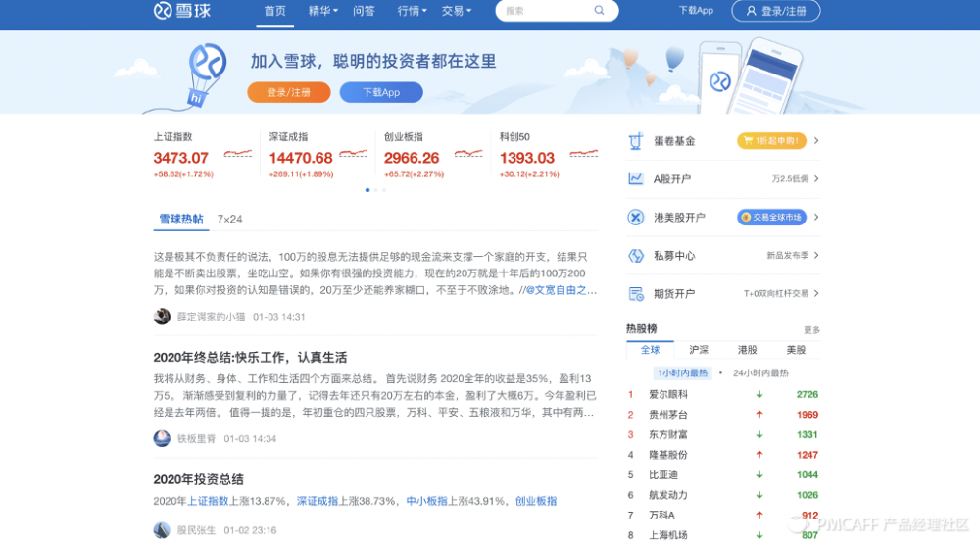Click 创业板指 mini trend chart
980x544 pixels.
click(x=468, y=153)
